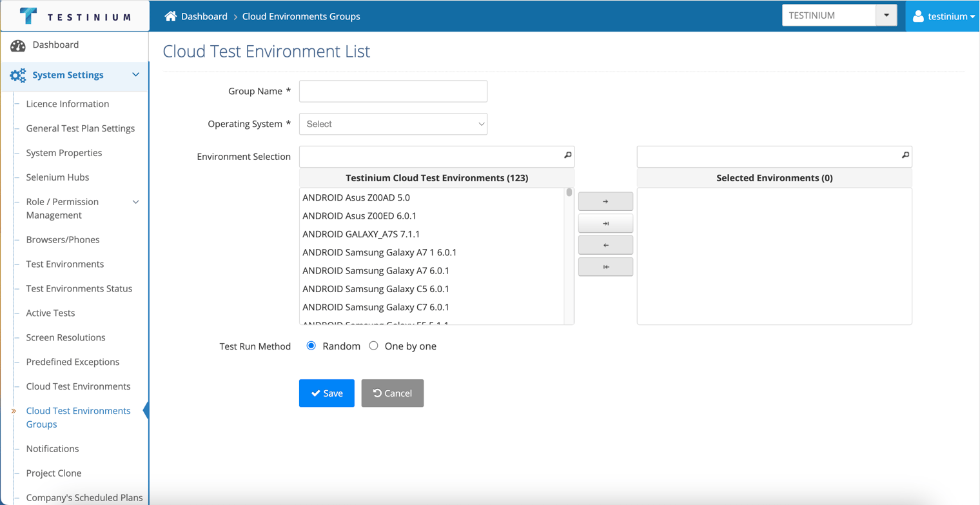980x505 pixels.
Task: Click the Cancel button
Action: (x=393, y=393)
